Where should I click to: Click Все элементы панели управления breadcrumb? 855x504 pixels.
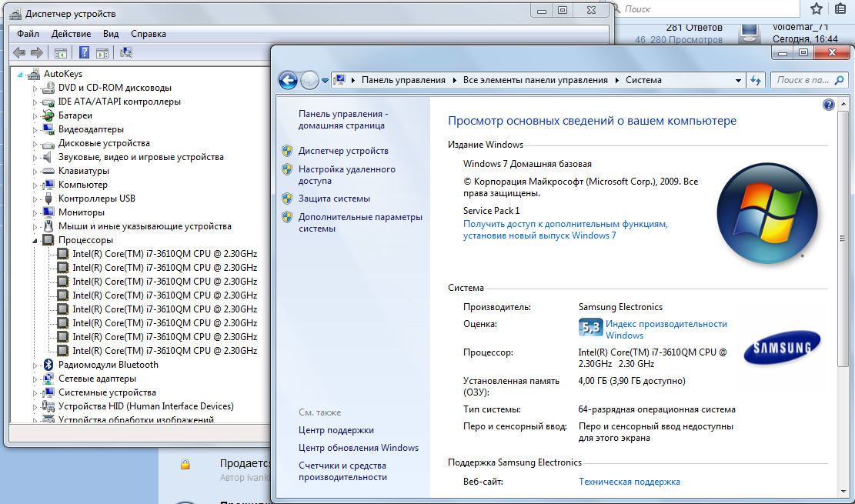(x=536, y=80)
